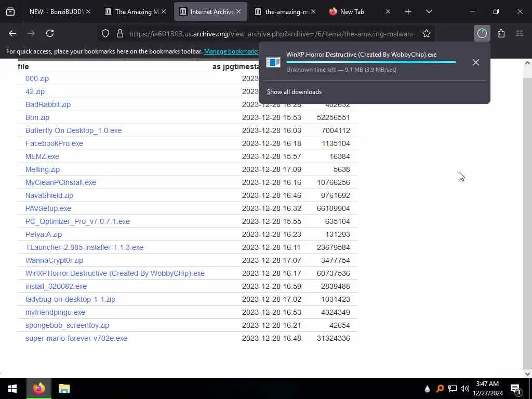Open notification center action icon
The image size is (532, 399).
coord(516,389)
